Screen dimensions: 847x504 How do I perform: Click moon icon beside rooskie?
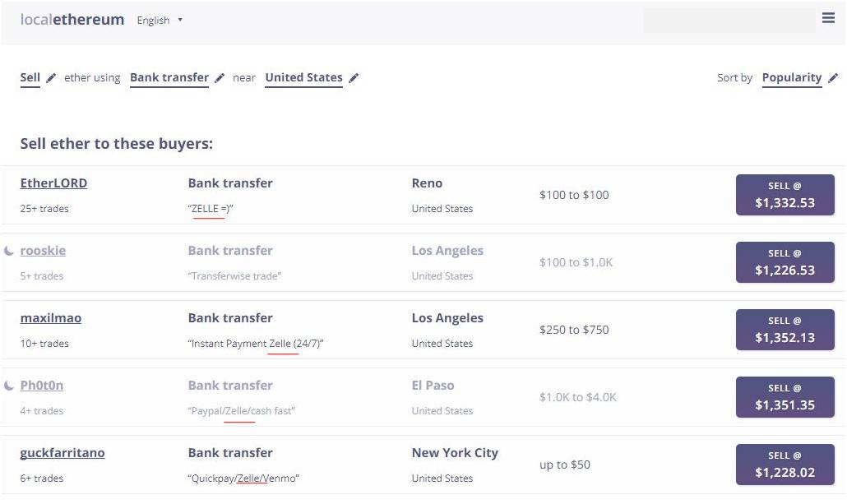(9, 251)
